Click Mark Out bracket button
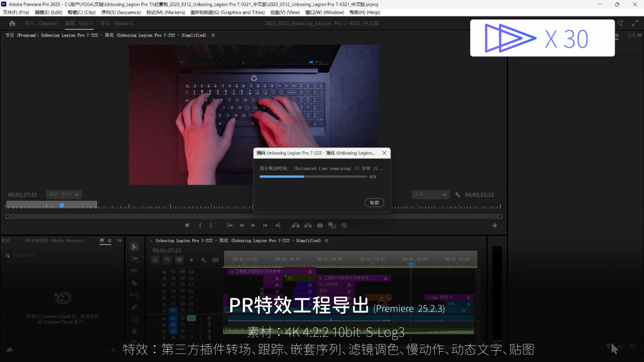 pos(211,226)
